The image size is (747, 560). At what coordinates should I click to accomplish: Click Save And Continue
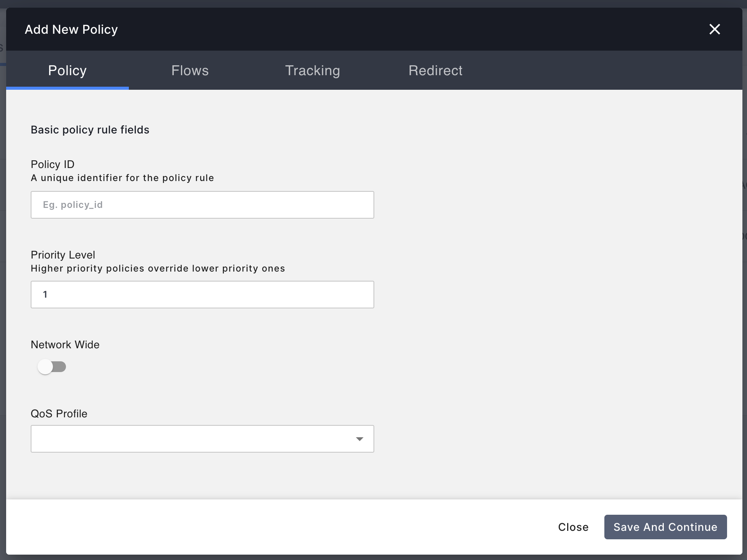[665, 527]
